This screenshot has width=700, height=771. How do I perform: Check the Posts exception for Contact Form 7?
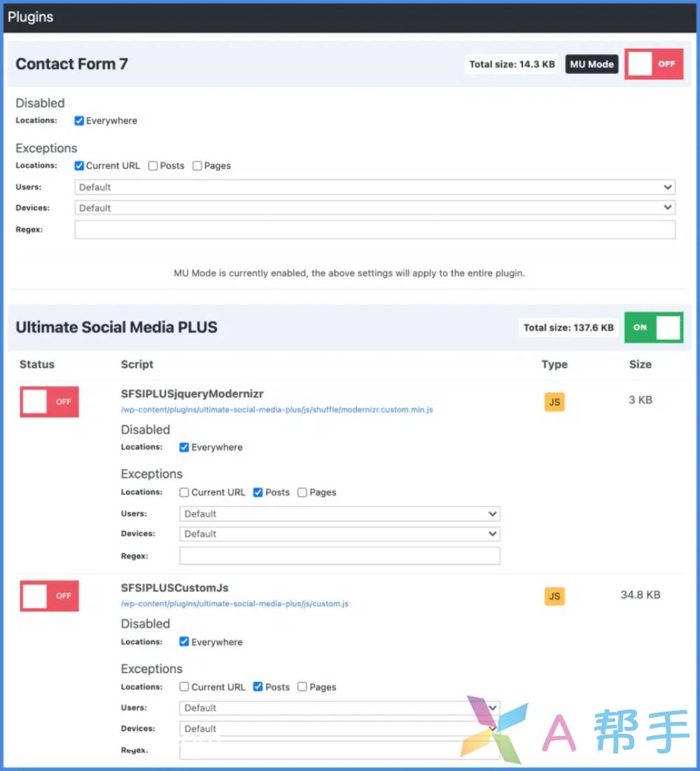tap(153, 166)
